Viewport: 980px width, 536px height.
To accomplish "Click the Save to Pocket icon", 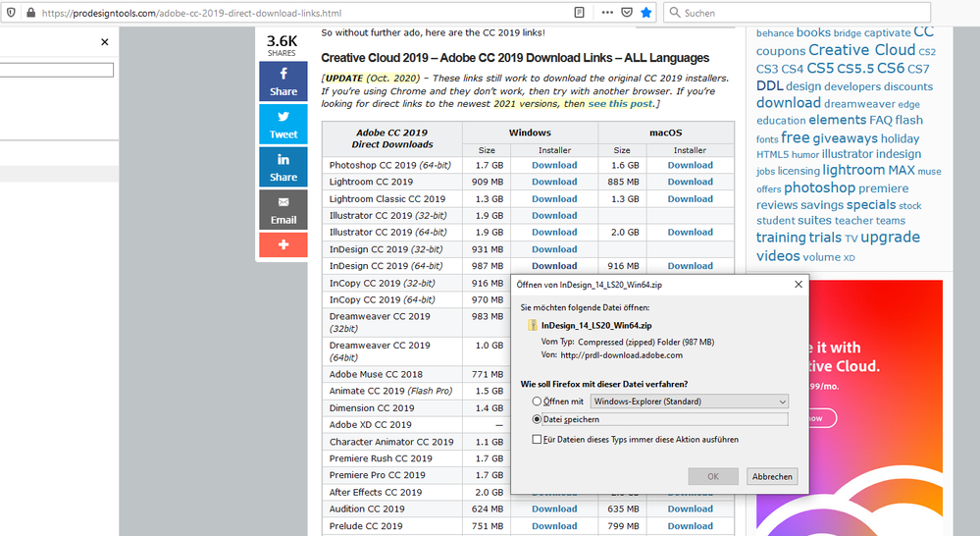I will (627, 13).
